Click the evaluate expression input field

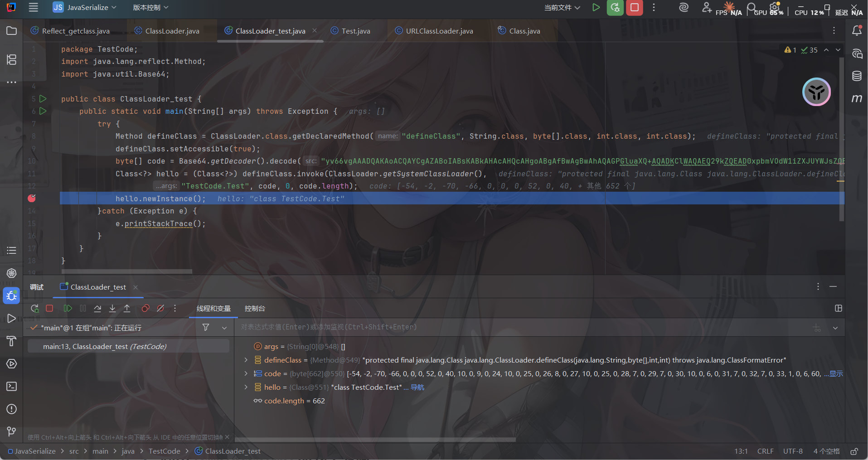coord(499,327)
